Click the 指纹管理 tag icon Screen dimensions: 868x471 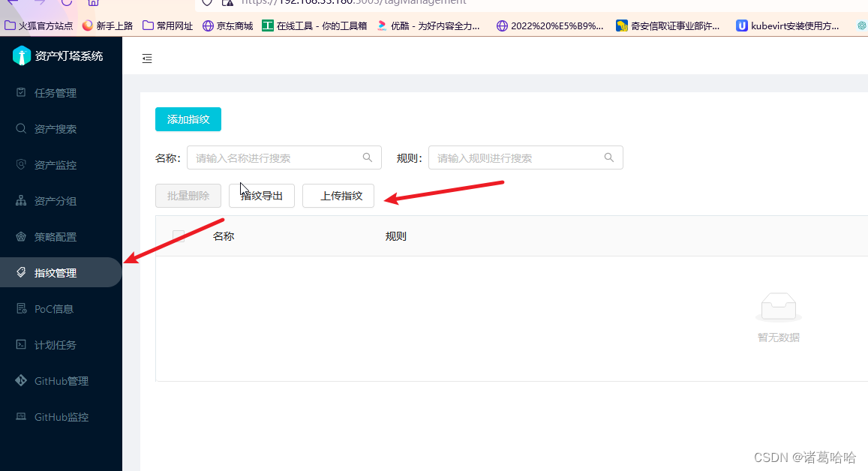pyautogui.click(x=21, y=272)
